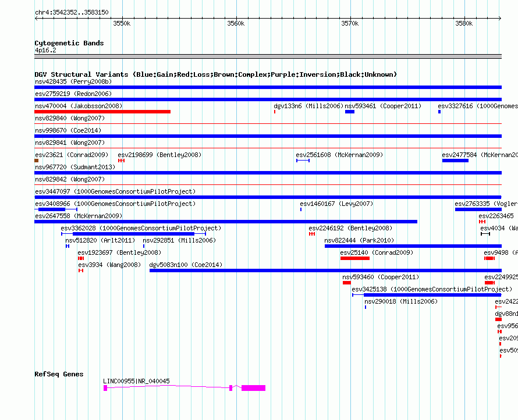This screenshot has height=420, width=518.
Task: Click esv2647558 (McKernan2009) label
Action: [x=79, y=216]
